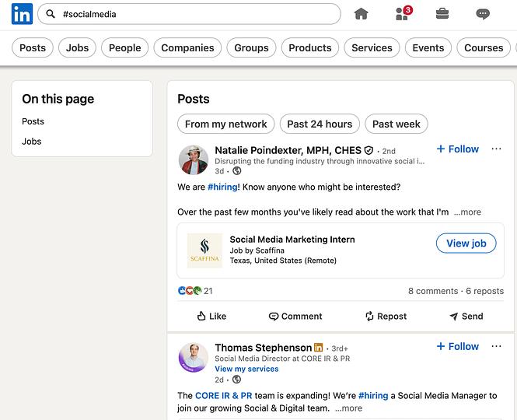Open the reactions count of 21

coord(195,291)
